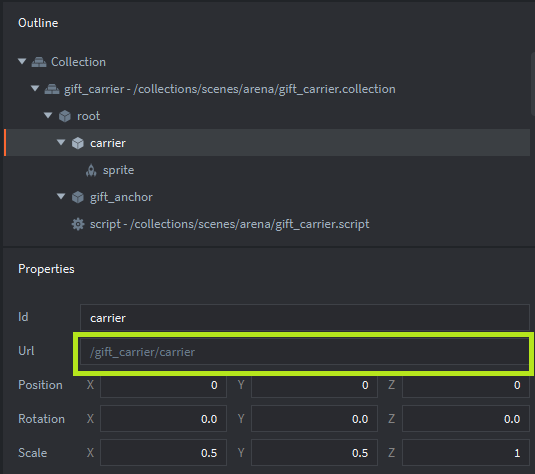Collapse the root object arrow

click(x=48, y=115)
